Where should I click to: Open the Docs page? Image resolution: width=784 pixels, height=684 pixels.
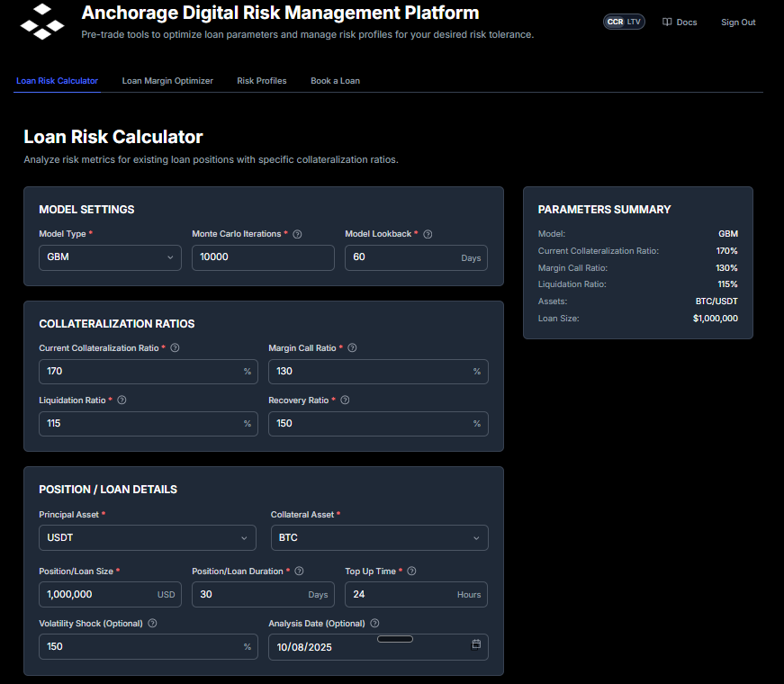coord(680,22)
